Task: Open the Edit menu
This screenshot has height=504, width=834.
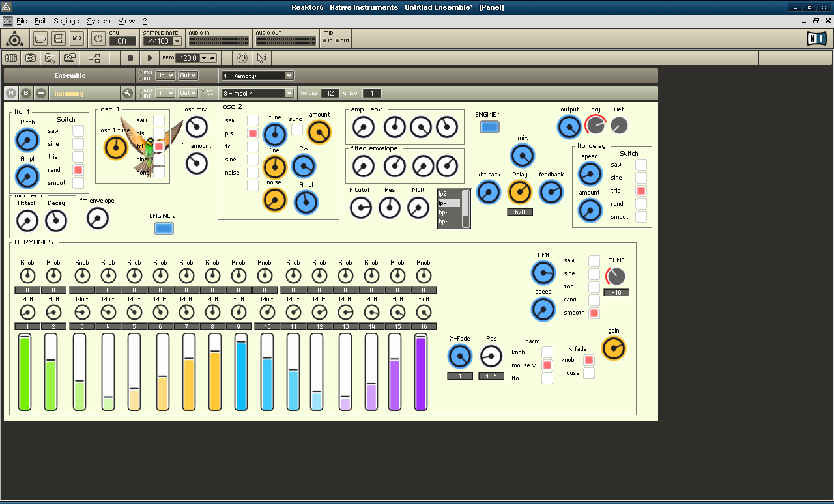Action: click(40, 21)
